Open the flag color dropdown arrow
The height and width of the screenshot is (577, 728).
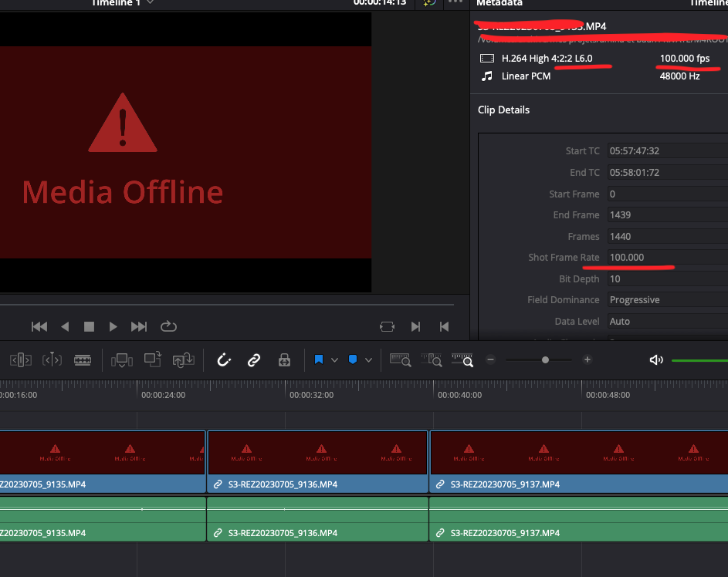coord(334,360)
